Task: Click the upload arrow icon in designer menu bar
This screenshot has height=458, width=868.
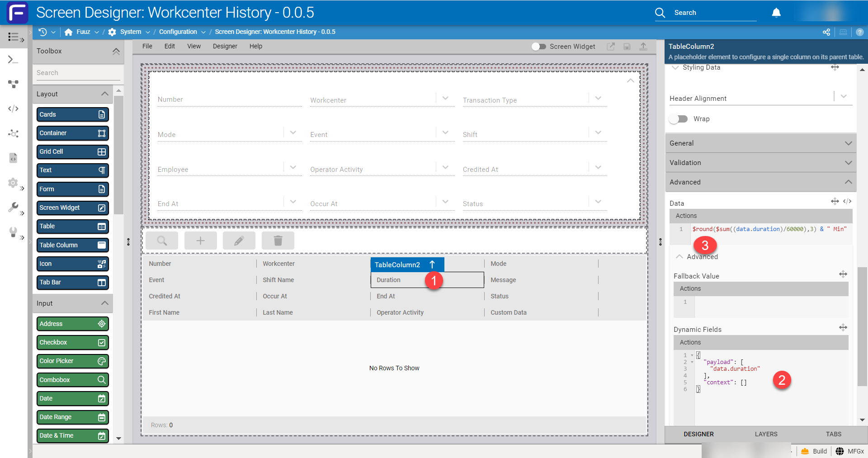Action: coord(643,46)
